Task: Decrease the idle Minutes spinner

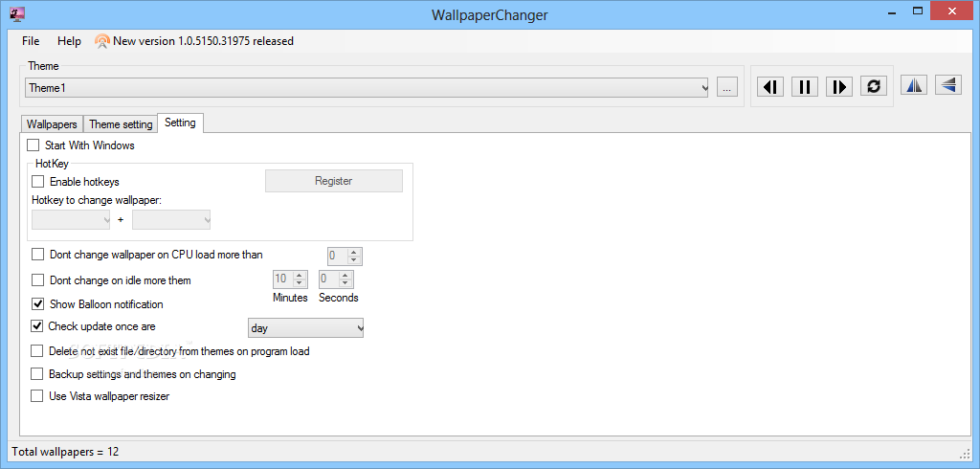Action: pos(299,282)
